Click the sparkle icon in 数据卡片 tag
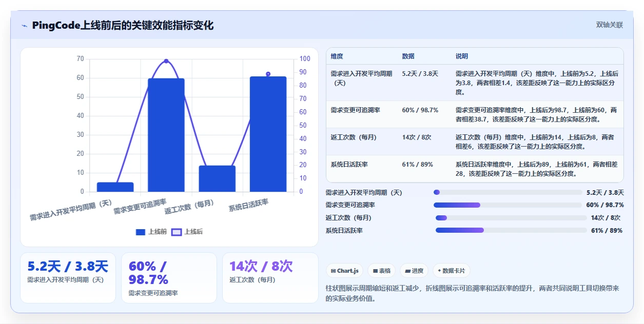 (440, 271)
